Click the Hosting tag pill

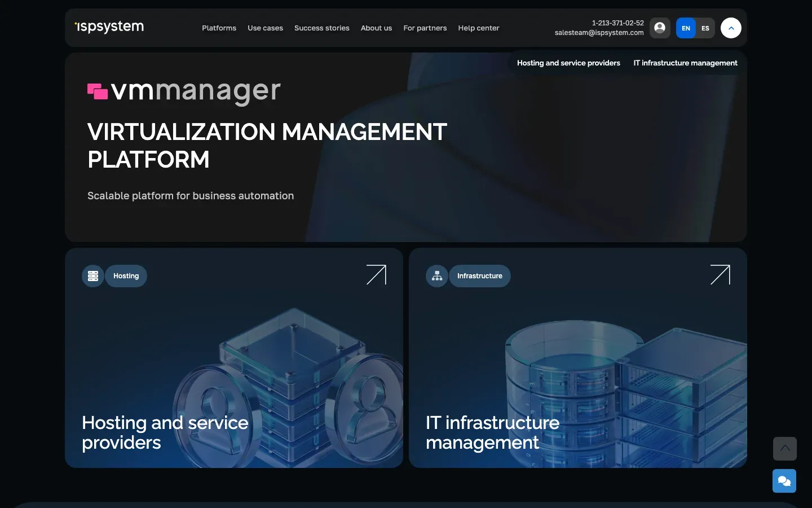click(x=126, y=276)
